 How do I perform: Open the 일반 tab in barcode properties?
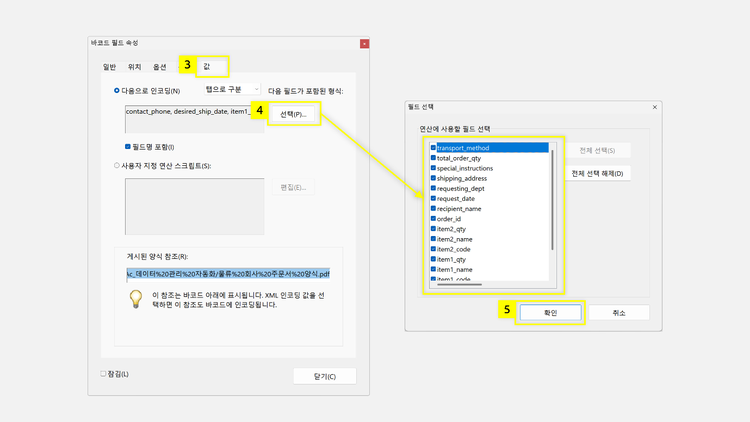coord(110,67)
